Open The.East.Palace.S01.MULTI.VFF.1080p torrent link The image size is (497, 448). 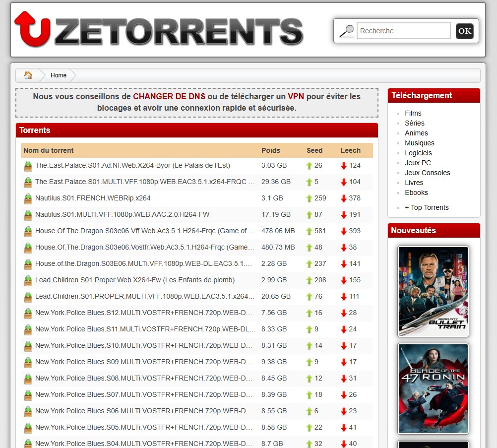pos(145,182)
